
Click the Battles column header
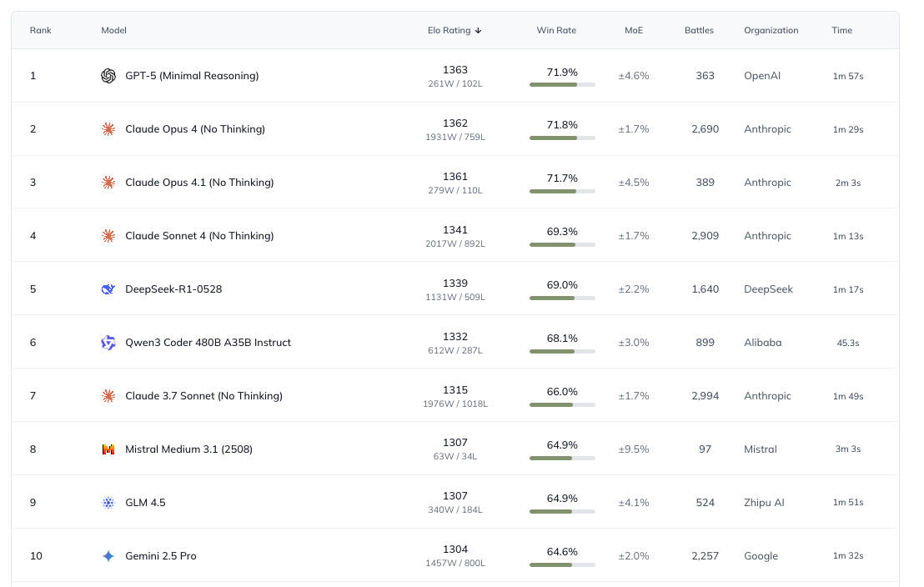pyautogui.click(x=699, y=31)
